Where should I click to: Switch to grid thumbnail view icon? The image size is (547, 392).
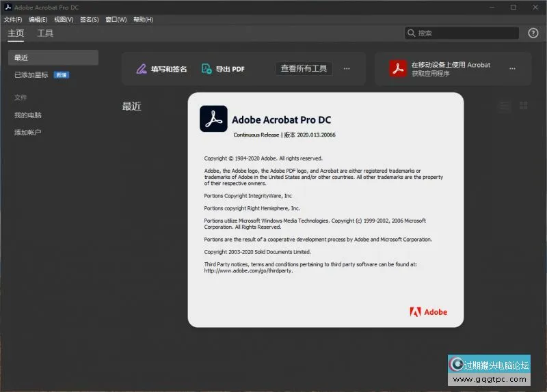[x=524, y=106]
